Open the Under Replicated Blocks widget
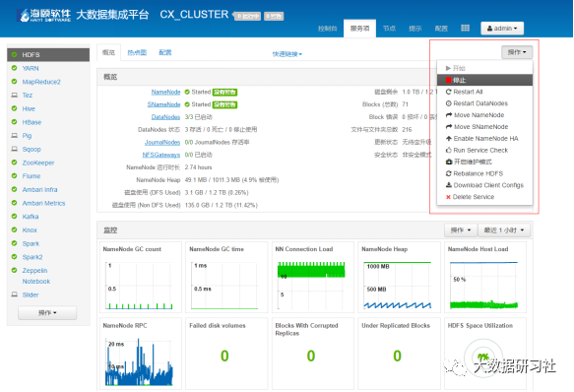574x392 pixels. click(399, 354)
